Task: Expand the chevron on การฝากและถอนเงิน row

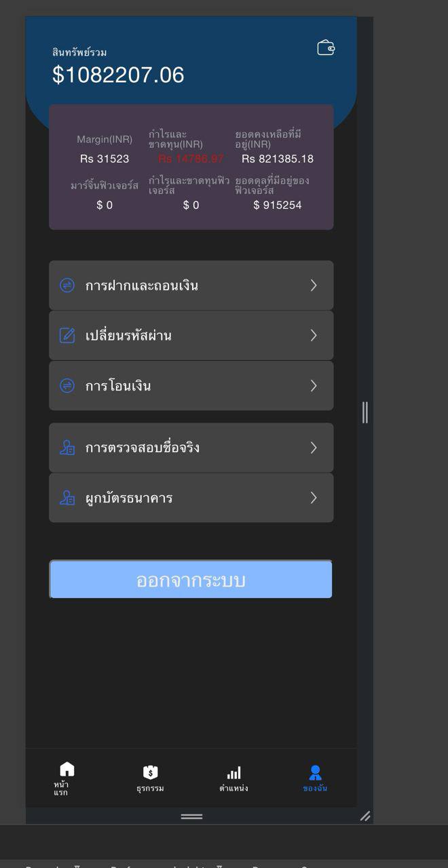Action: (x=314, y=285)
